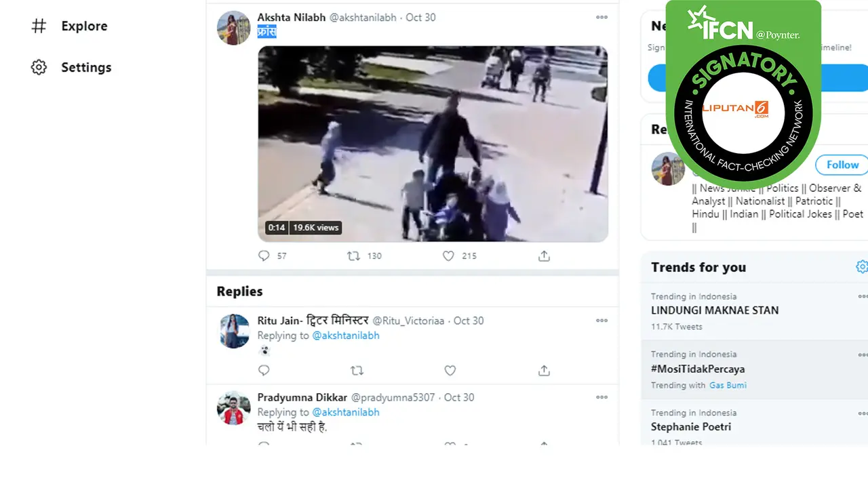Like the tweet showing 215 likes
Viewport: 868px width, 488px height.
point(448,256)
